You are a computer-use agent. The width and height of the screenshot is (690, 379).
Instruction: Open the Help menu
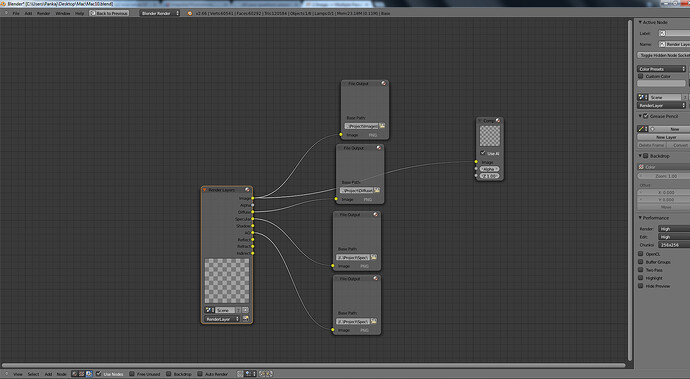tap(79, 13)
